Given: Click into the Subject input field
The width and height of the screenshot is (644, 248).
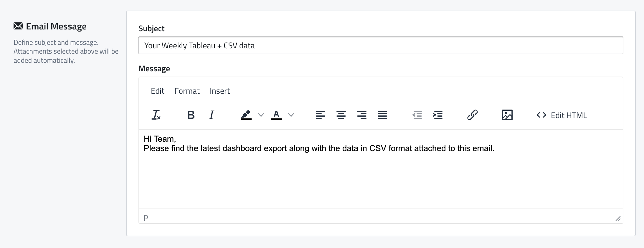Looking at the screenshot, I should click(x=381, y=46).
